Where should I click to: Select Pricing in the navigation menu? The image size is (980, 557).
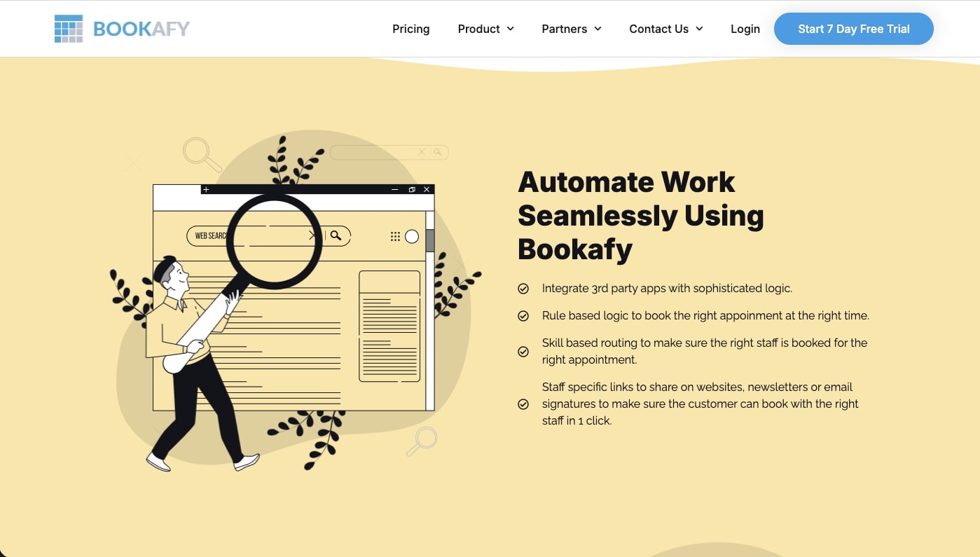(410, 29)
